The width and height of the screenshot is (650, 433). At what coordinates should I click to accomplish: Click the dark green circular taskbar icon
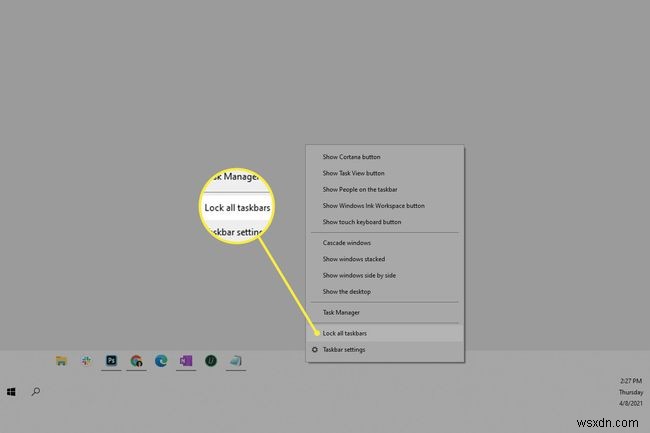(211, 361)
